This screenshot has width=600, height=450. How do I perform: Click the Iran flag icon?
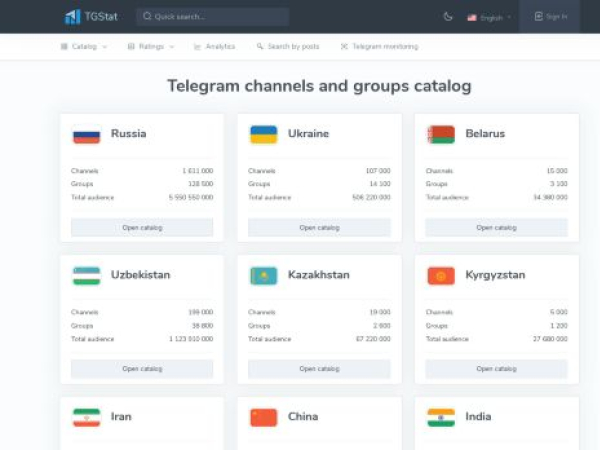click(x=86, y=417)
